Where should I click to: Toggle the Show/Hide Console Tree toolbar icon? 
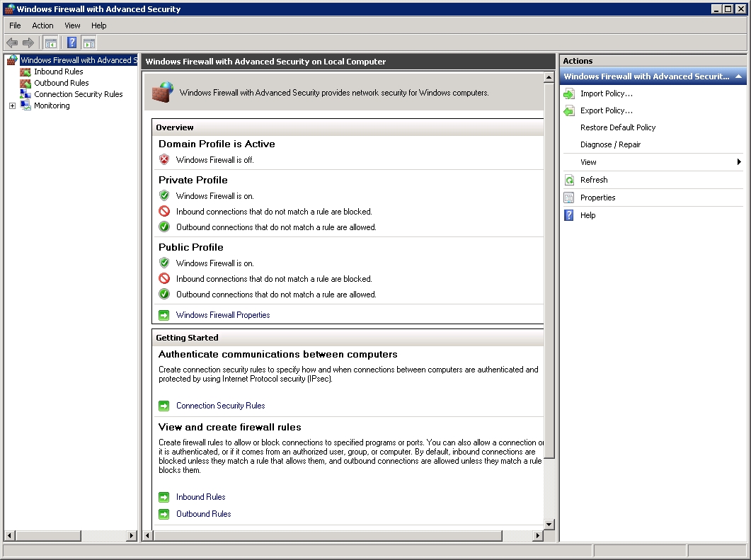[x=50, y=43]
